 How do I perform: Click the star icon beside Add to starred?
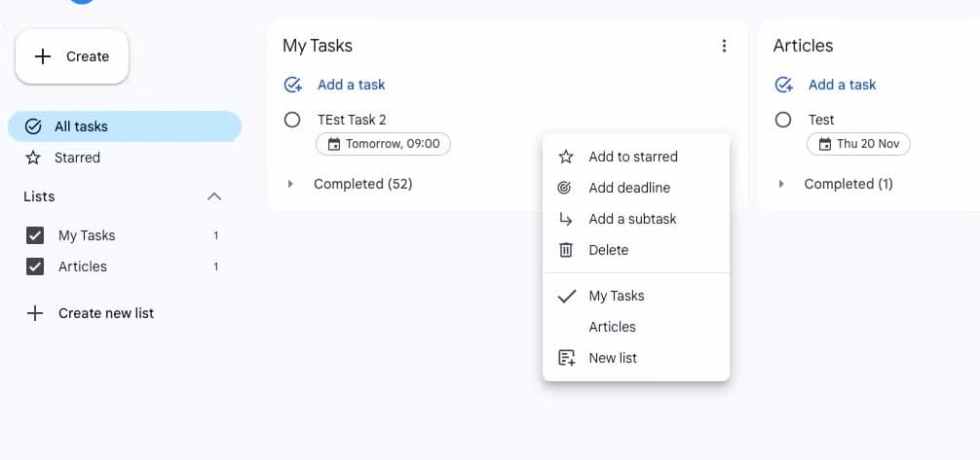(566, 157)
